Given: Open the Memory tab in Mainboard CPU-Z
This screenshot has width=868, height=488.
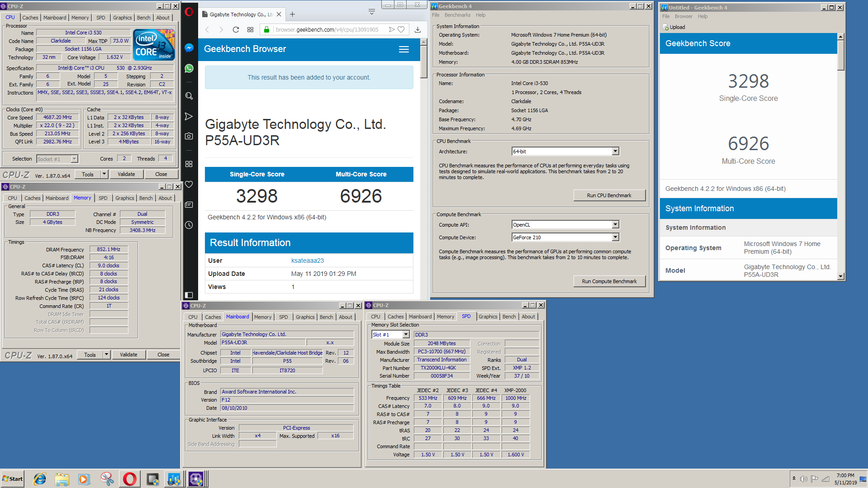Looking at the screenshot, I should [263, 317].
